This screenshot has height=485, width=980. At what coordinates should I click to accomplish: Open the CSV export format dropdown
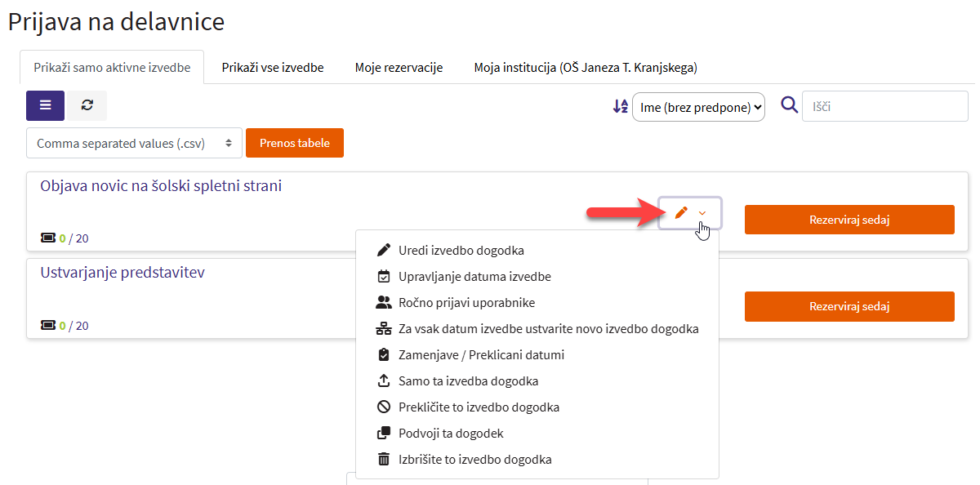134,143
